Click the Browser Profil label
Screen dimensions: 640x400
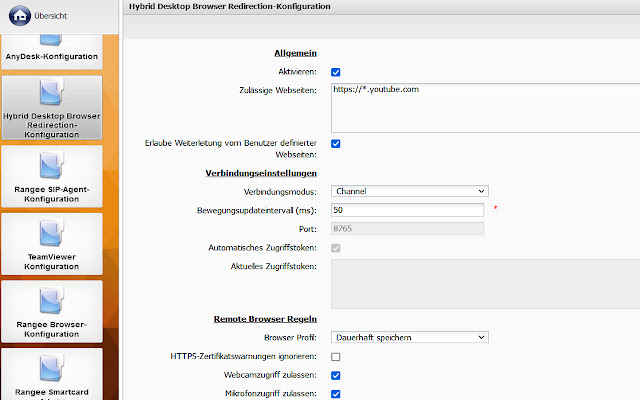290,338
